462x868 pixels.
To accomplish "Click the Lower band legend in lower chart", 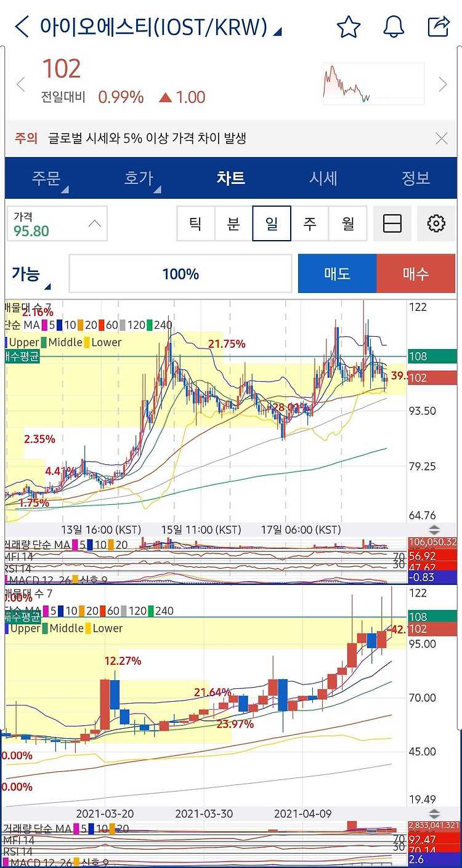I will [x=103, y=629].
